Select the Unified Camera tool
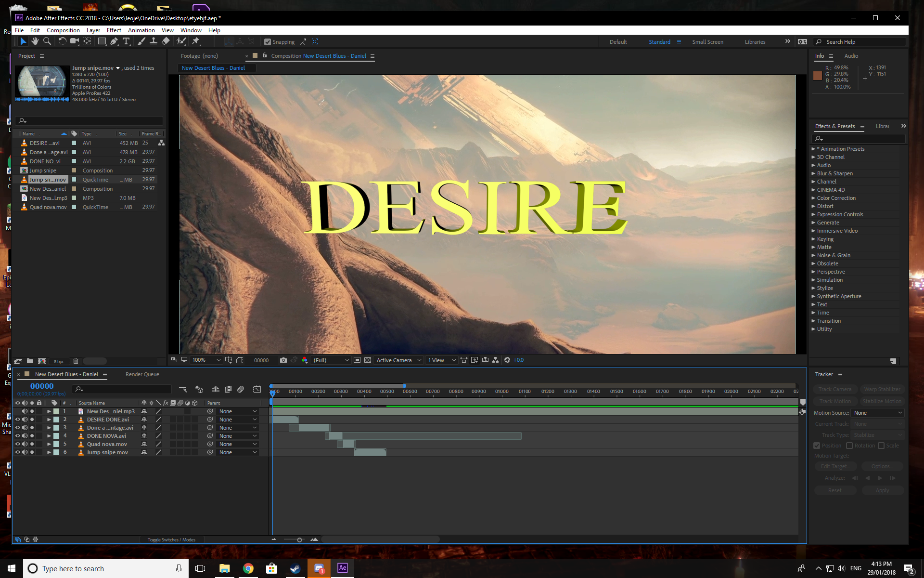This screenshot has width=924, height=578. 75,42
